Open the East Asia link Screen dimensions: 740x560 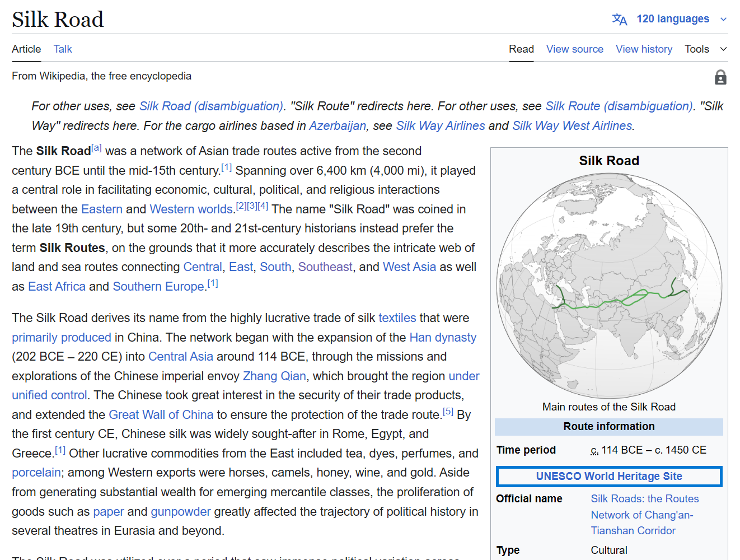point(241,267)
